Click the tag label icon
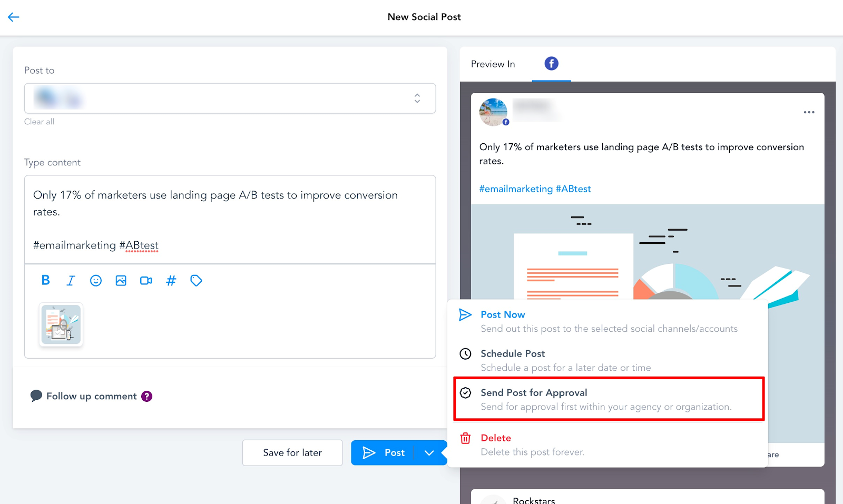This screenshot has width=843, height=504. click(x=196, y=281)
